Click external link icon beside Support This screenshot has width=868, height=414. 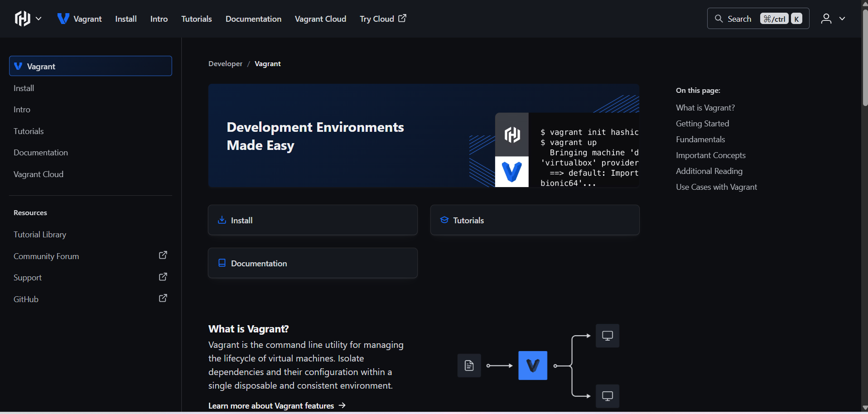click(163, 277)
